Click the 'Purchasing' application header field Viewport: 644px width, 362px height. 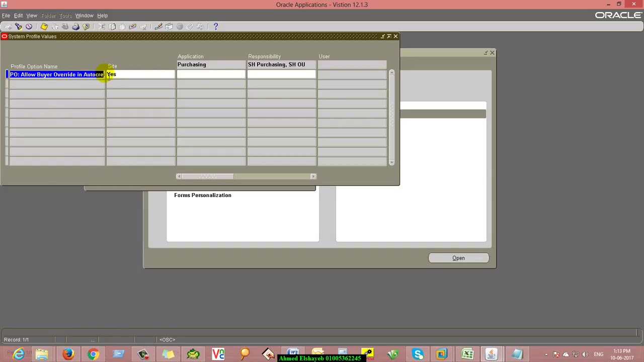click(211, 64)
